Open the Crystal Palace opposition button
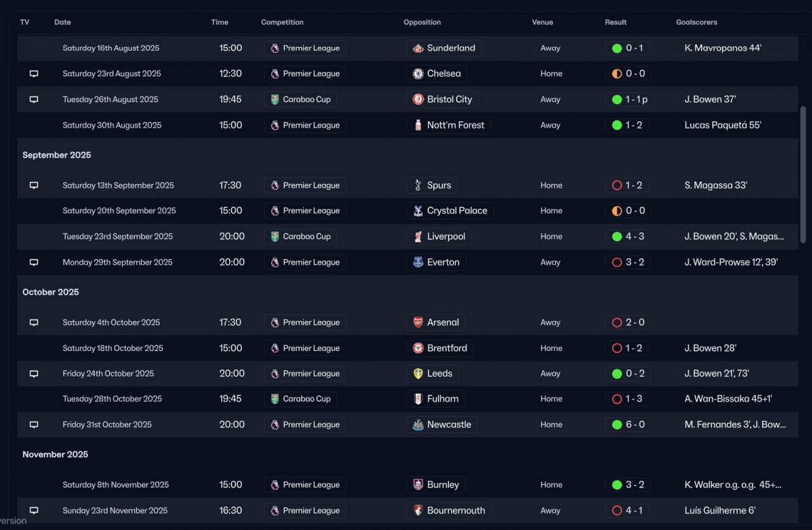 click(450, 211)
